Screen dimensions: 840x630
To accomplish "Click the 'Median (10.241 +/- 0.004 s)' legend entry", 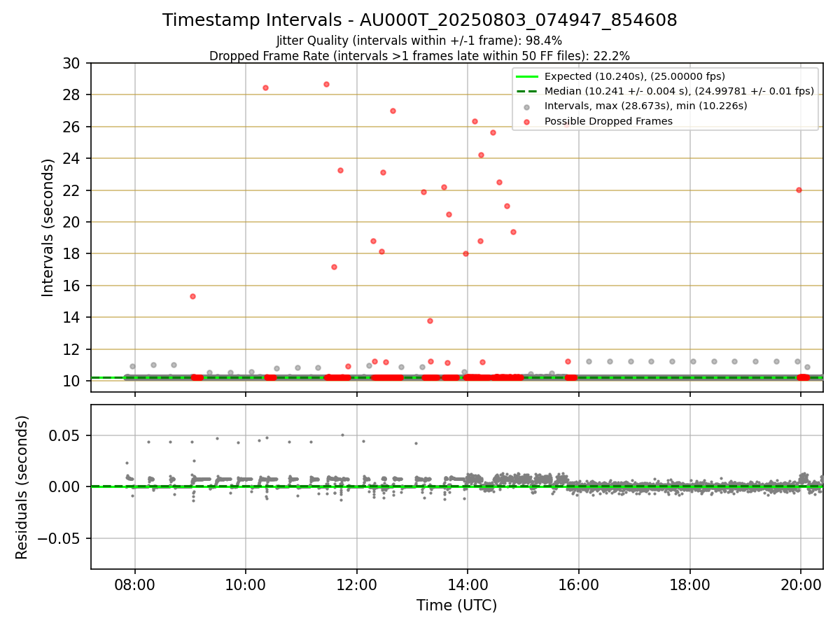I will (x=679, y=91).
